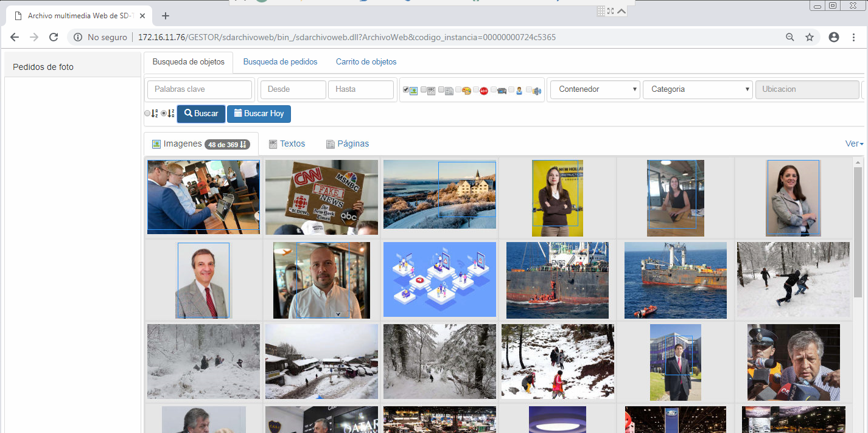This screenshot has height=433, width=868.
Task: Click the Buscar search button
Action: coord(201,114)
